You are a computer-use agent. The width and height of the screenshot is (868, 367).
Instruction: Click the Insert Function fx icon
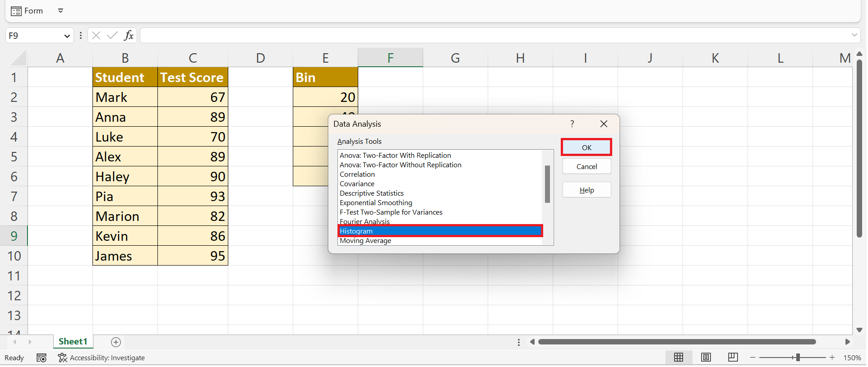click(129, 36)
